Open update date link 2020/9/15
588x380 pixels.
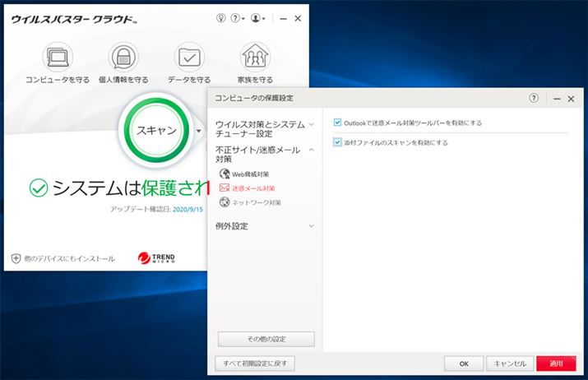pyautogui.click(x=188, y=209)
